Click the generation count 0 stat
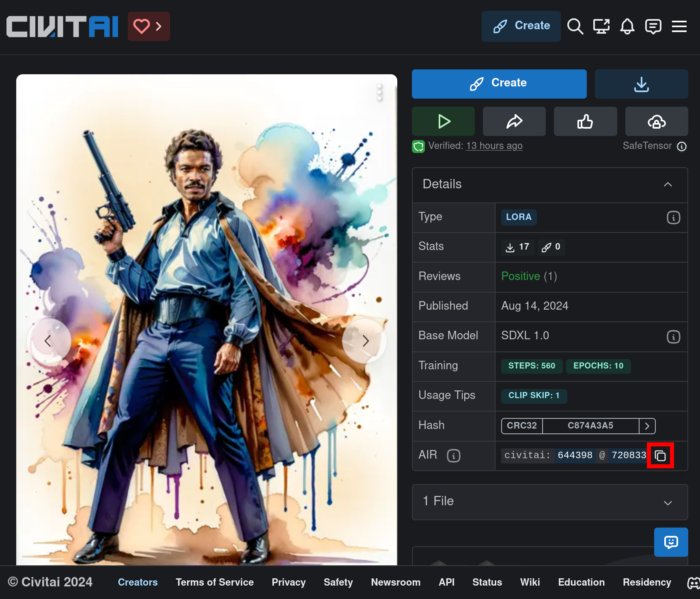This screenshot has width=700, height=599. (x=551, y=247)
